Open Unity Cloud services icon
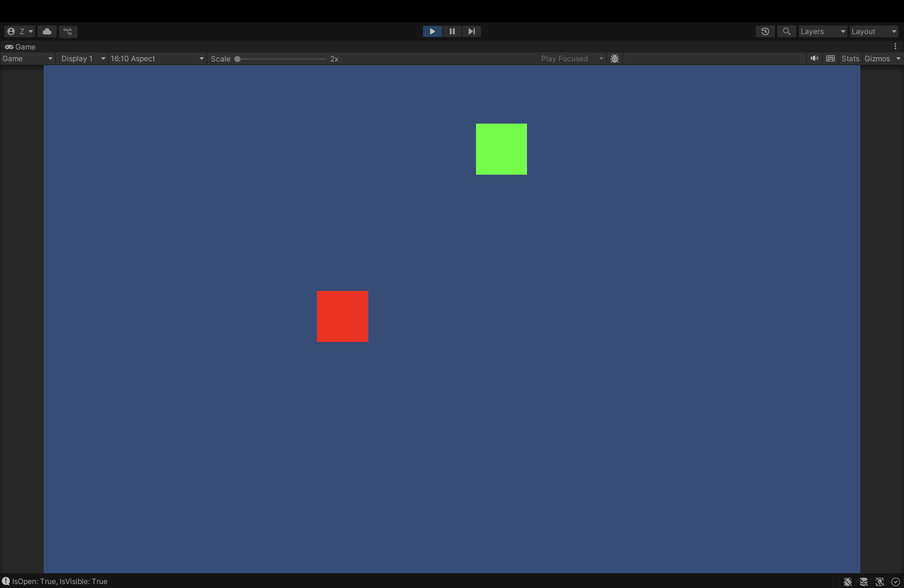 pyautogui.click(x=47, y=32)
